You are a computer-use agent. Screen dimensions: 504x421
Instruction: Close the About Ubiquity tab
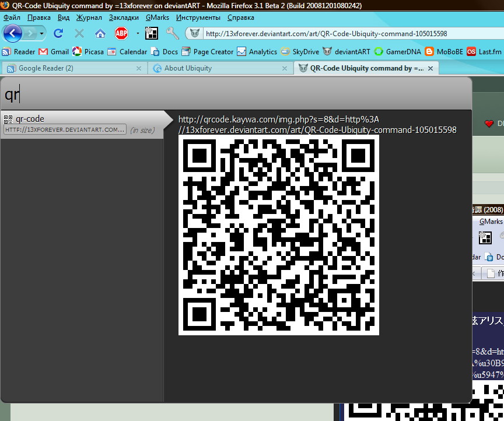(x=285, y=68)
